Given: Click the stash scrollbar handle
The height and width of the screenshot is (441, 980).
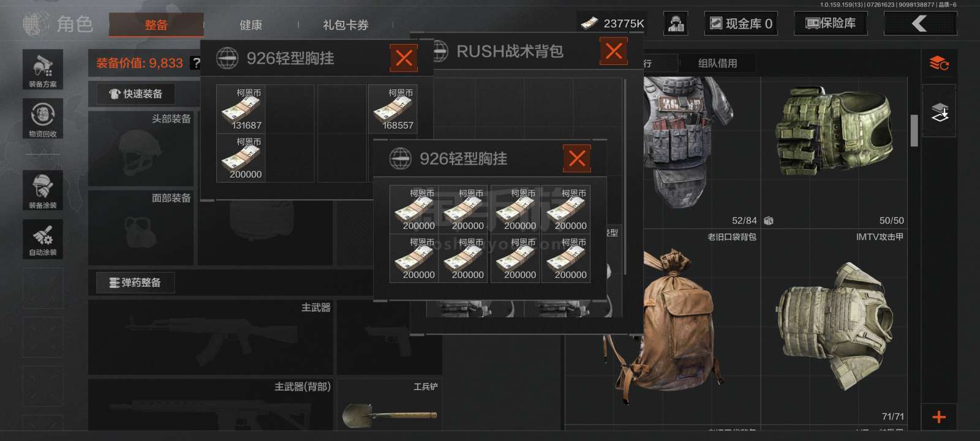Looking at the screenshot, I should (x=914, y=130).
